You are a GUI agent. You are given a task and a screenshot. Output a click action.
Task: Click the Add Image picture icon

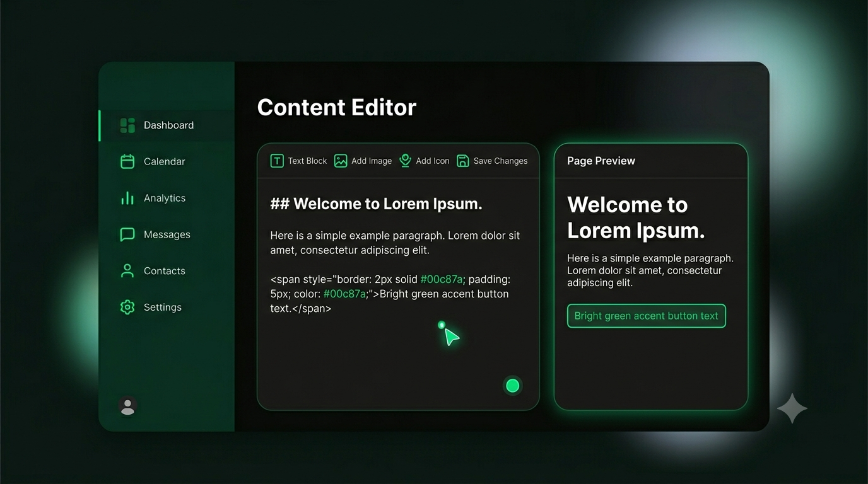tap(341, 161)
